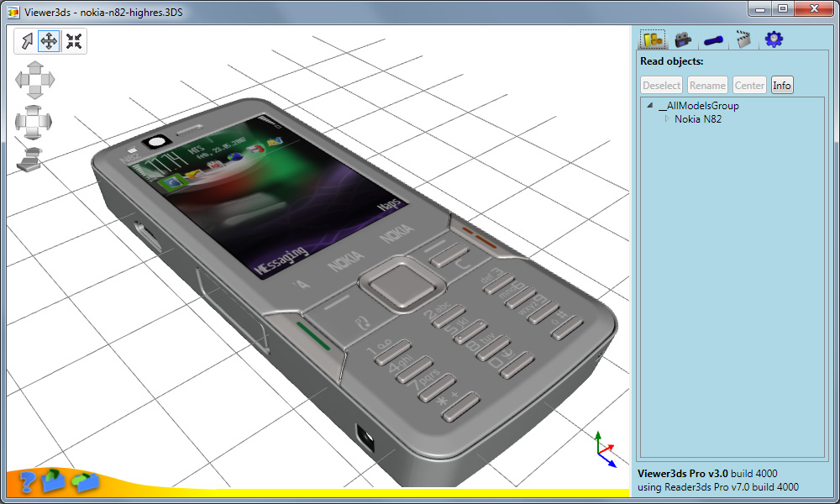Show object details with Info button

pos(781,85)
